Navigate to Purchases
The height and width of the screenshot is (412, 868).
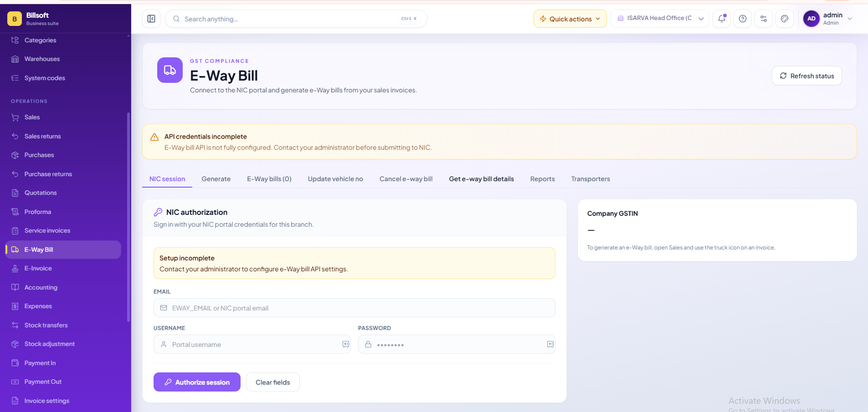click(63, 155)
